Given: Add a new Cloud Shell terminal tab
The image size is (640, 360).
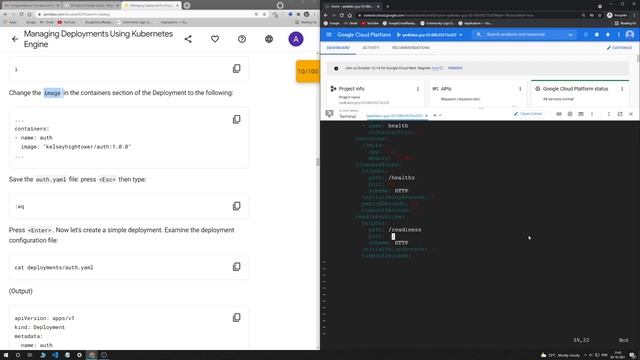Looking at the screenshot, I should 435,116.
